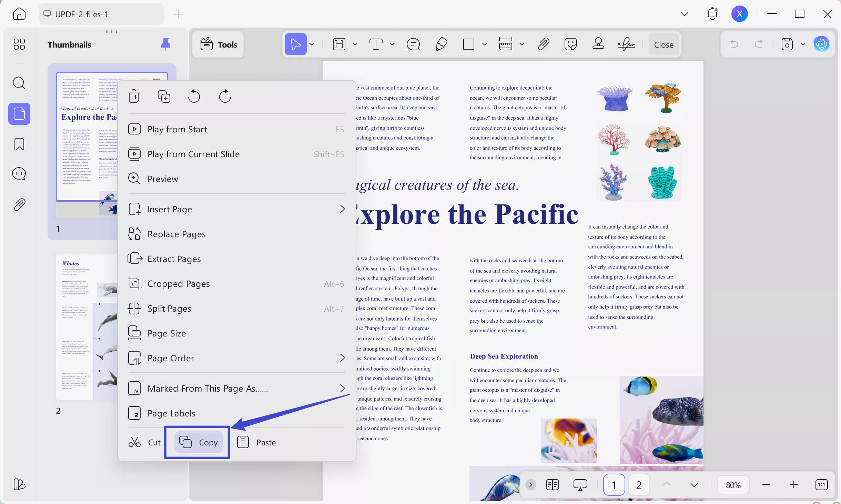841x504 pixels.
Task: Add a new tab with plus
Action: coord(178,14)
